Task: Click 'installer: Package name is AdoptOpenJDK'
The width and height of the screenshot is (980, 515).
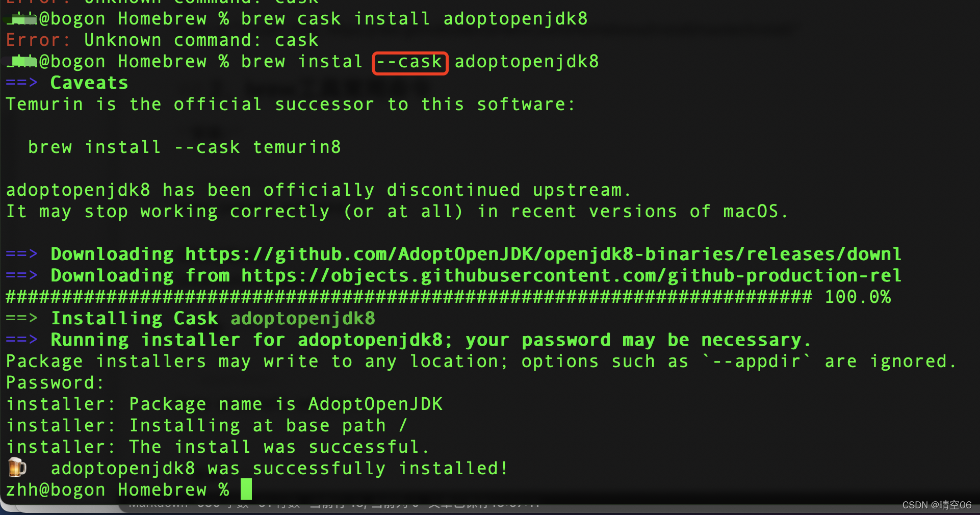Action: (224, 404)
